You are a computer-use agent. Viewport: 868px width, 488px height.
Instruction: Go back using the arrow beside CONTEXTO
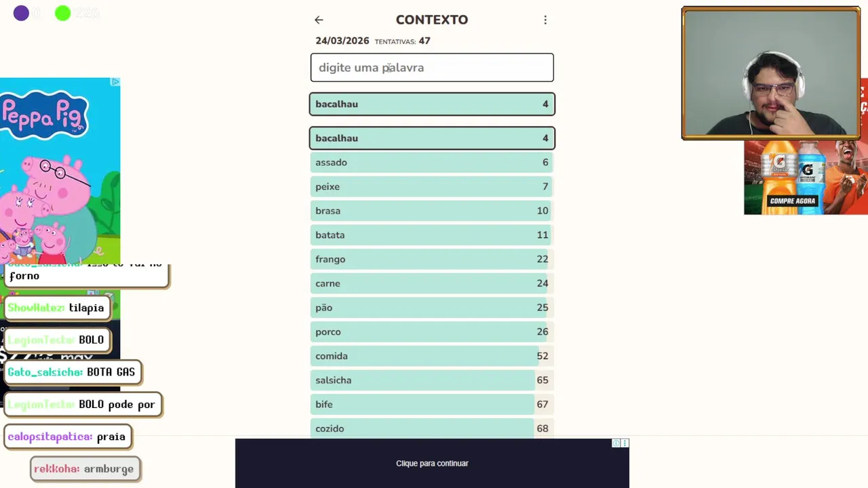pyautogui.click(x=319, y=20)
